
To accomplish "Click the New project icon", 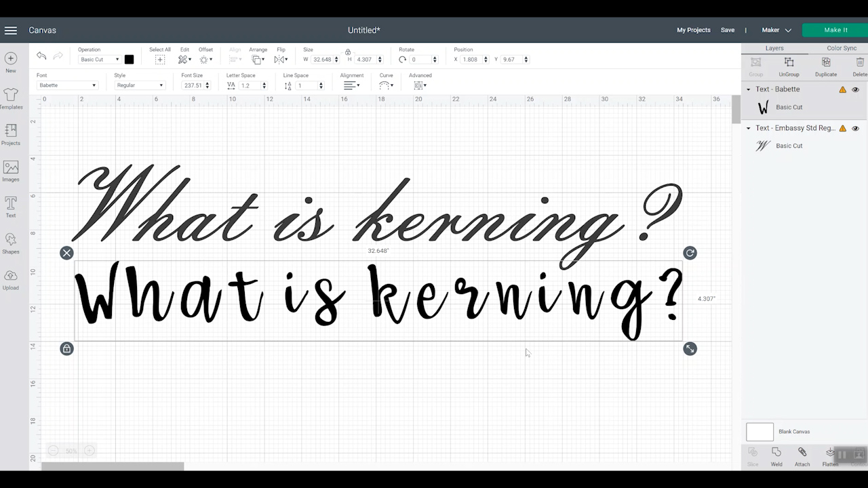I will [x=11, y=58].
